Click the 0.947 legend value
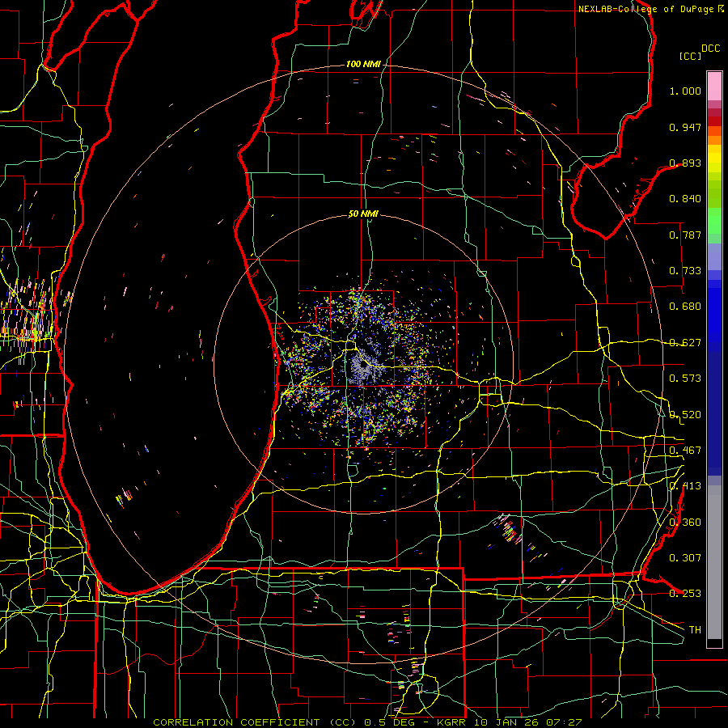The height and width of the screenshot is (728, 728). (685, 127)
